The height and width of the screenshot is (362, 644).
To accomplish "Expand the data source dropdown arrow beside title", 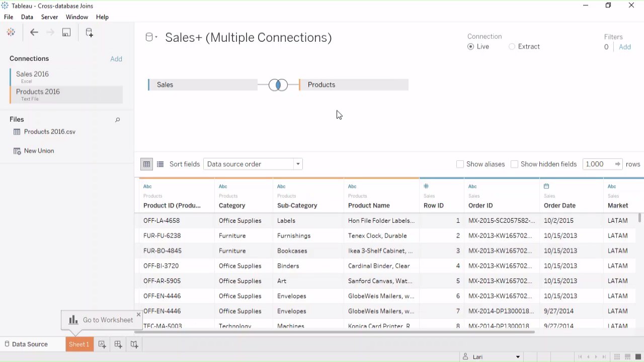I will coord(156,37).
